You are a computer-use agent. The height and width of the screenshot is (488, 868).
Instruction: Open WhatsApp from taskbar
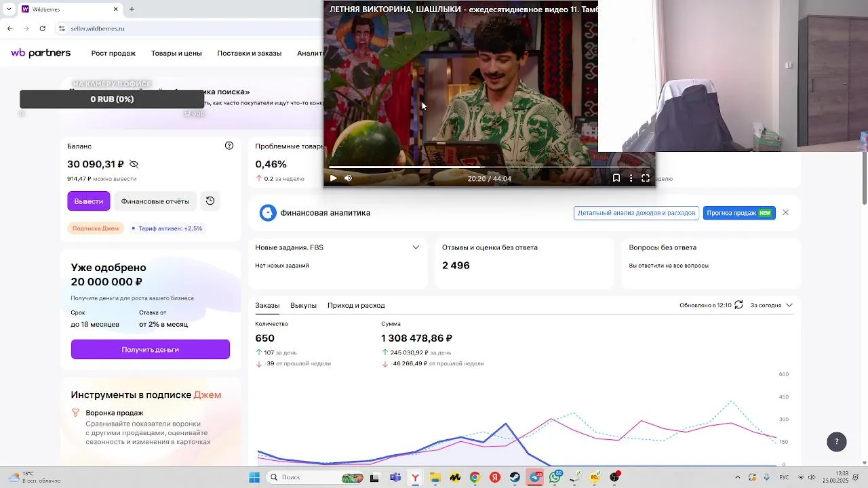(555, 477)
